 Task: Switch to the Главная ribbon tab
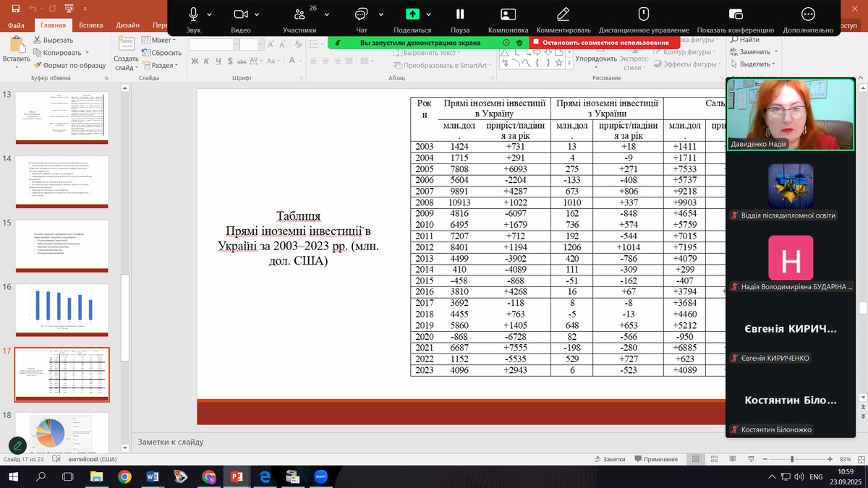[x=53, y=25]
